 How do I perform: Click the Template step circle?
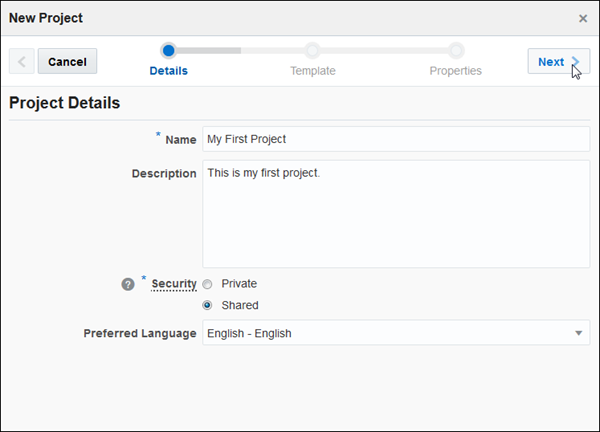tap(313, 49)
